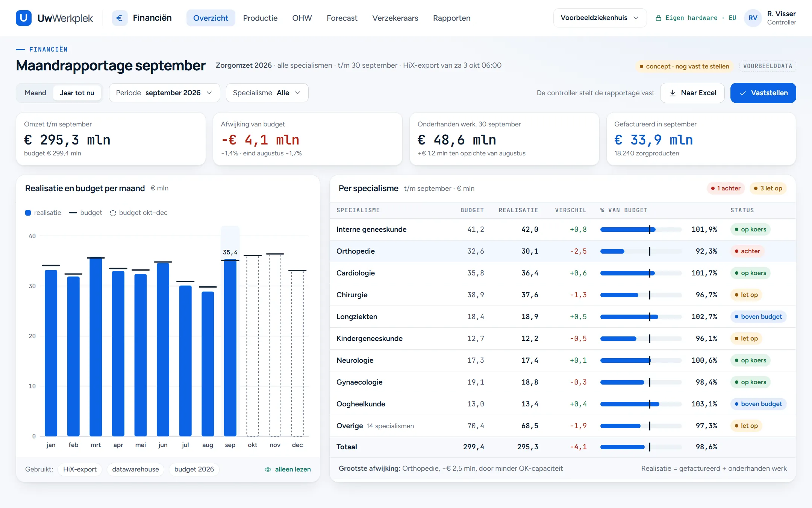Click the 3 let op filter badge
Screen dimensions: 812x508
coord(768,188)
